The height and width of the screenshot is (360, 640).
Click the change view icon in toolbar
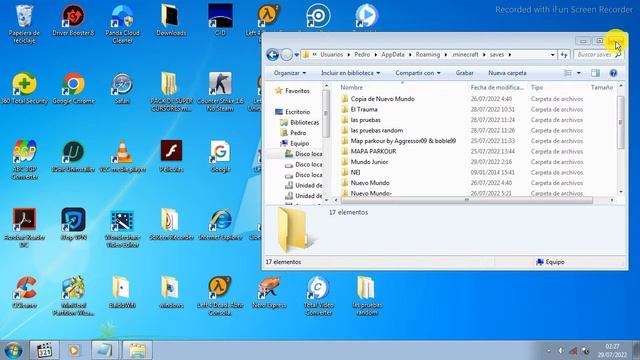(x=568, y=73)
